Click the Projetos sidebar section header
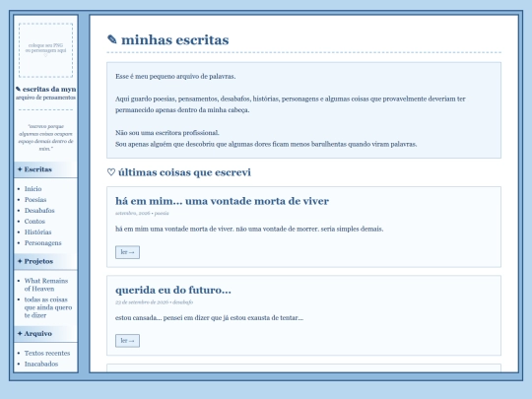 tap(45, 262)
